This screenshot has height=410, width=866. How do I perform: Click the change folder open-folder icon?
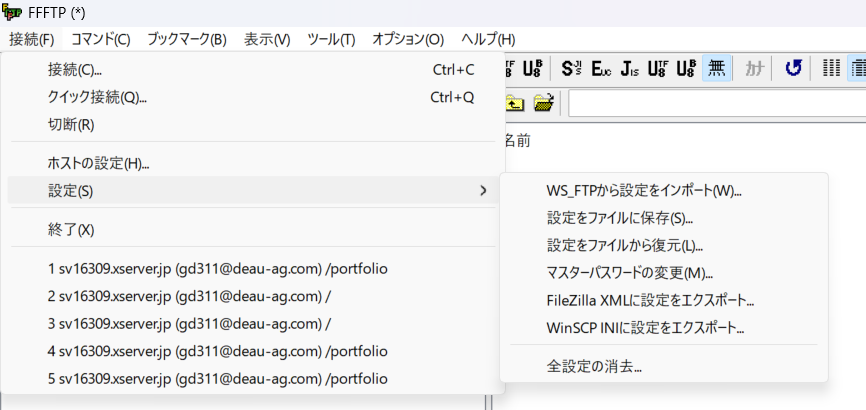tap(543, 103)
